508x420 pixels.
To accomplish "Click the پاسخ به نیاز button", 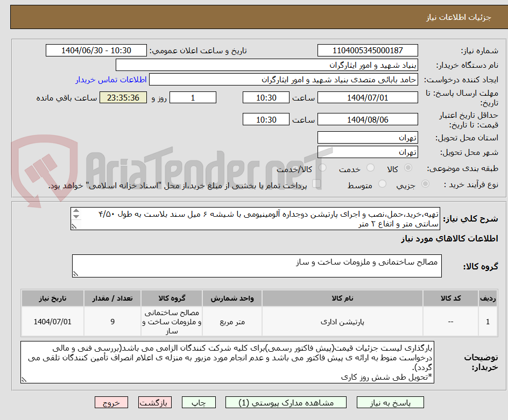I will point(390,402).
